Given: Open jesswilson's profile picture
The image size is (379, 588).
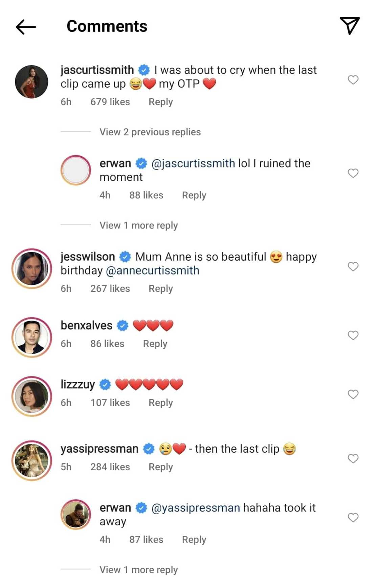Looking at the screenshot, I should pos(32,269).
